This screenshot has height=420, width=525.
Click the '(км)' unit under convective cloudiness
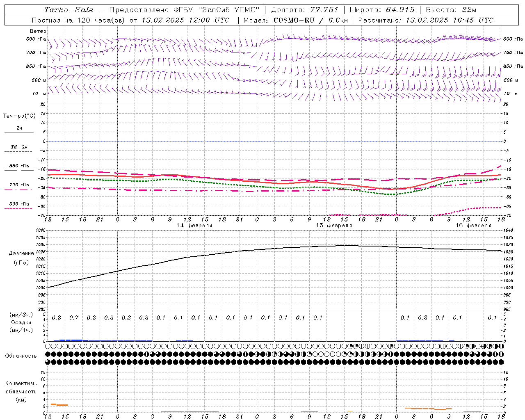21,399
